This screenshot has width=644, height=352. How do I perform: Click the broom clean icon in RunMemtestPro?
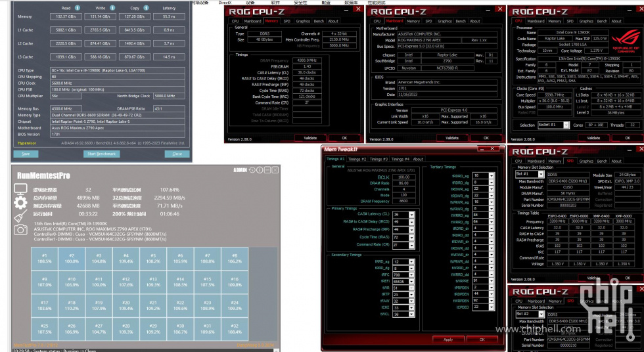tap(20, 216)
